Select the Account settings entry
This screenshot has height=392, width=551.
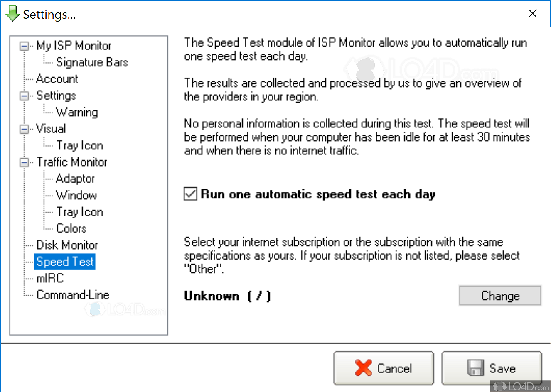click(57, 79)
